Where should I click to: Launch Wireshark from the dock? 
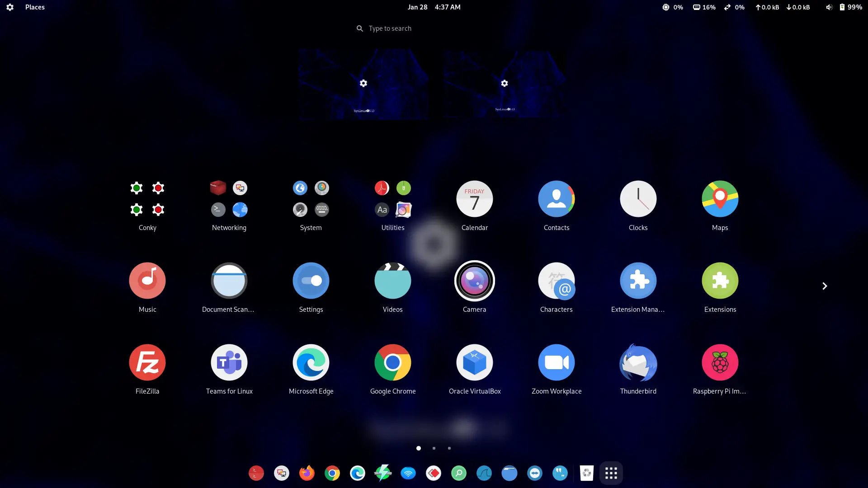484,473
